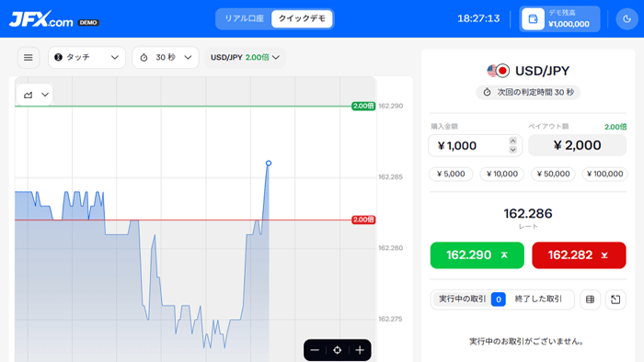Increase purchase amount with up arrow
This screenshot has width=644, height=362.
(x=512, y=141)
